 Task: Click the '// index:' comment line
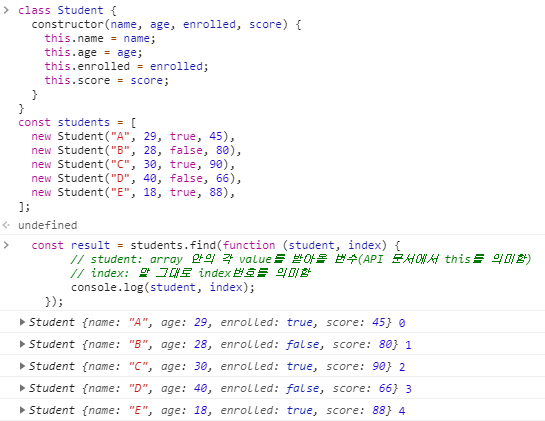[x=190, y=273]
